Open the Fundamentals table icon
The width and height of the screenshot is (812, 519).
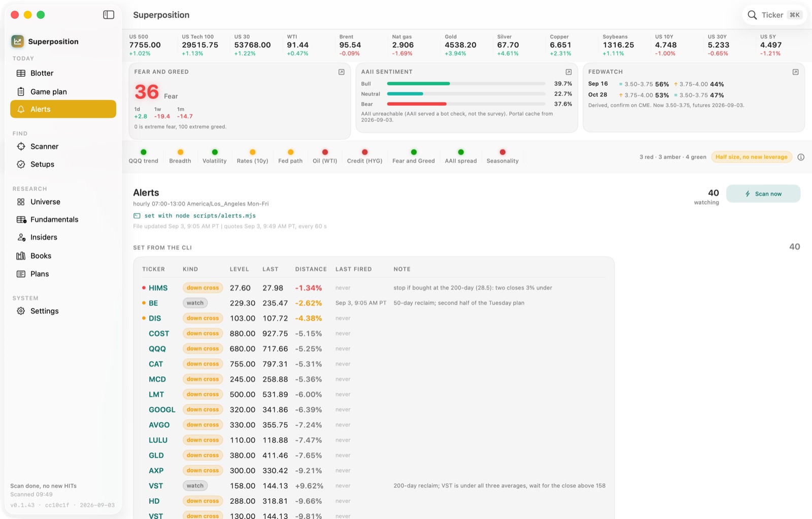point(21,219)
